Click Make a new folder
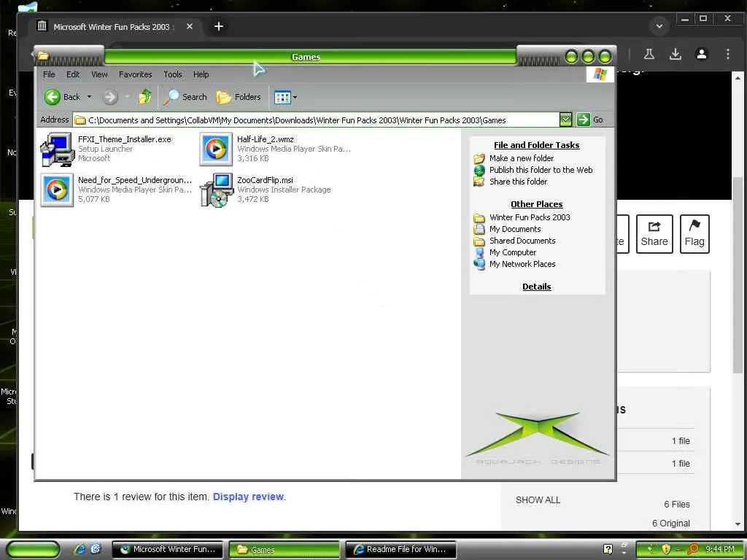 point(521,158)
